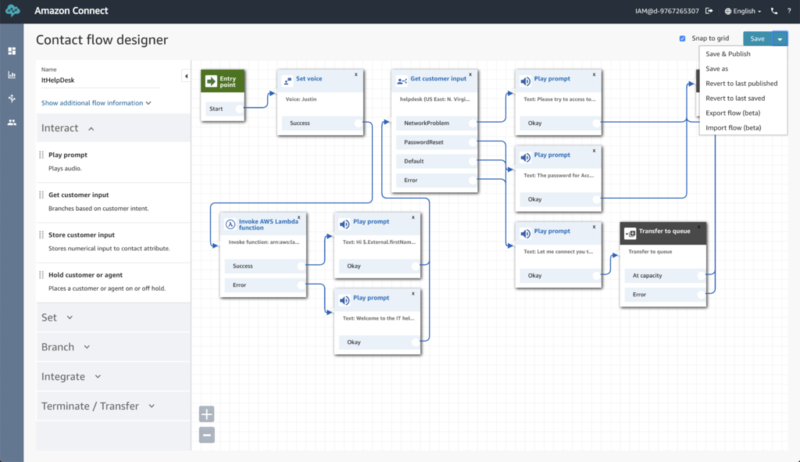The width and height of the screenshot is (800, 462).
Task: Expand the Integrate section
Action: (98, 376)
